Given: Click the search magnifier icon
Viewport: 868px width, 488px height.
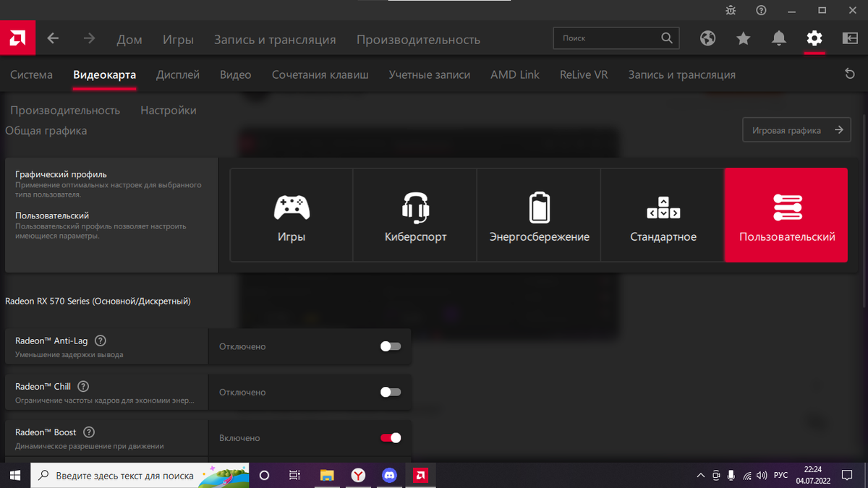Looking at the screenshot, I should coord(666,38).
